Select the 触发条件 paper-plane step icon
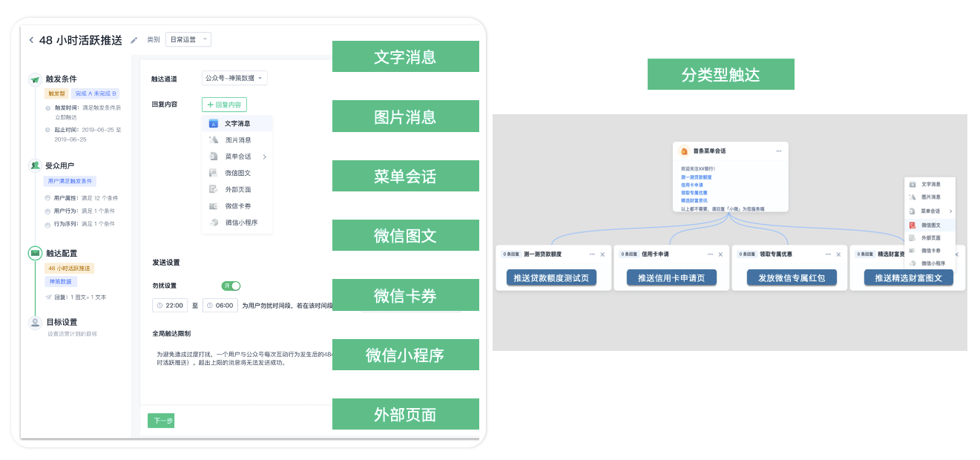 [x=35, y=79]
